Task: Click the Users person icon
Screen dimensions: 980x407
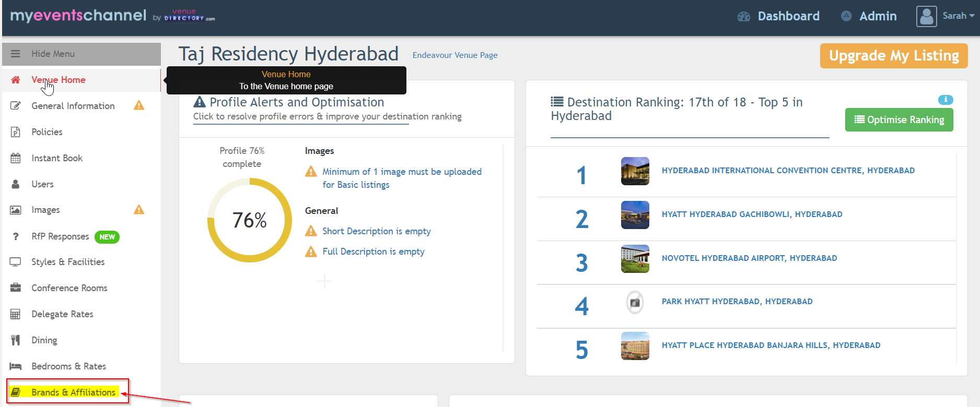Action: coord(16,184)
